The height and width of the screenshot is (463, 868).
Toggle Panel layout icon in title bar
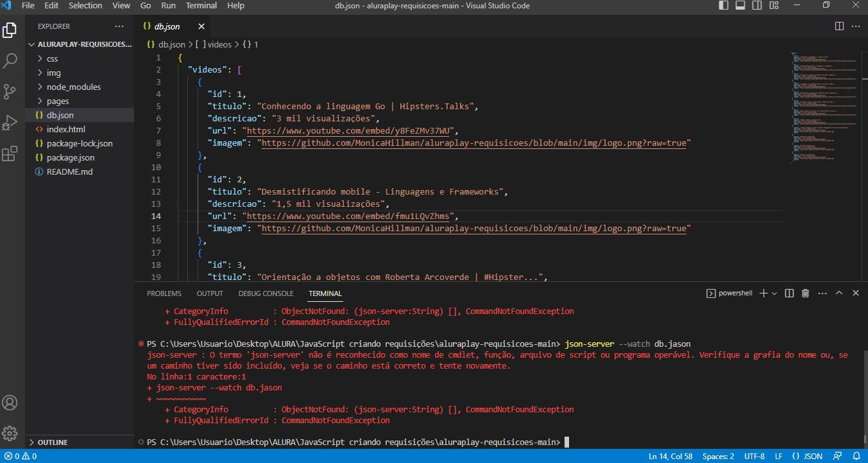coord(740,5)
